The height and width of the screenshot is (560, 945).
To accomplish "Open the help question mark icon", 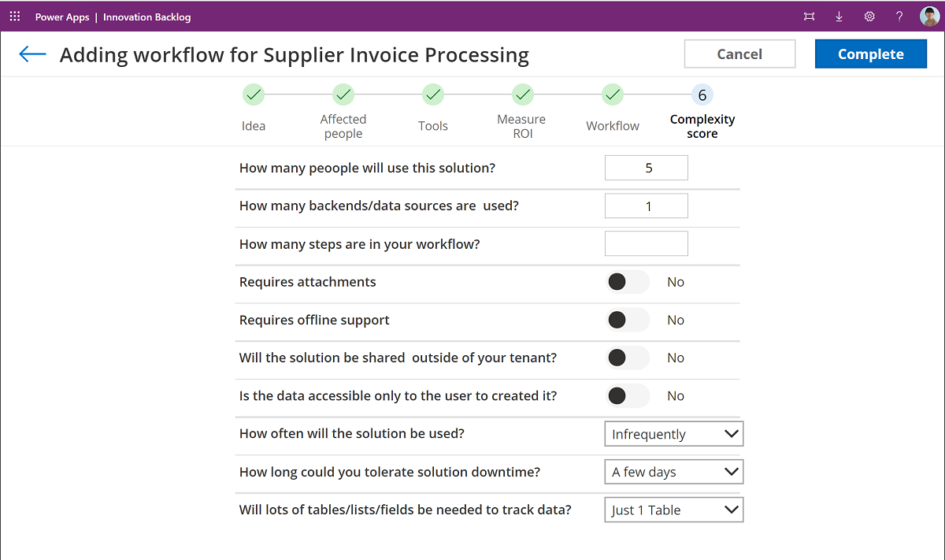I will click(x=899, y=17).
